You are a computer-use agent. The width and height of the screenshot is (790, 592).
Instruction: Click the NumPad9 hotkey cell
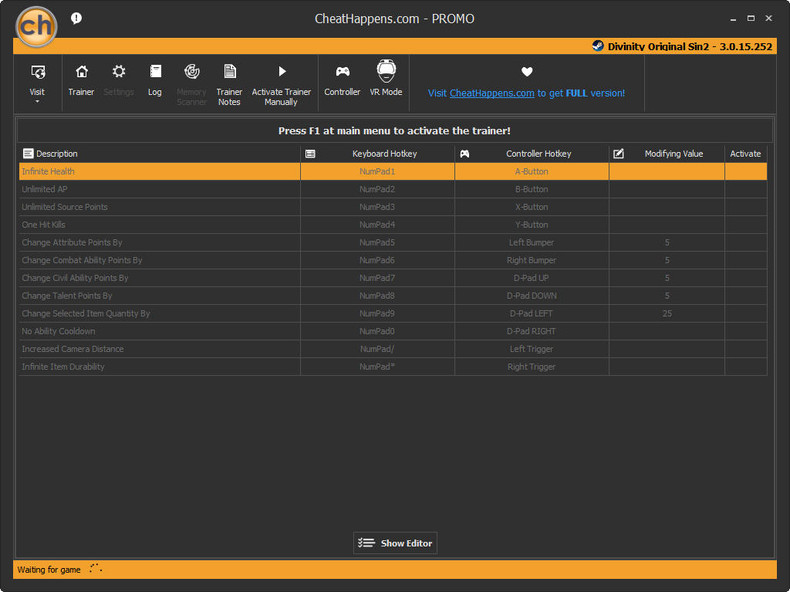coord(377,313)
